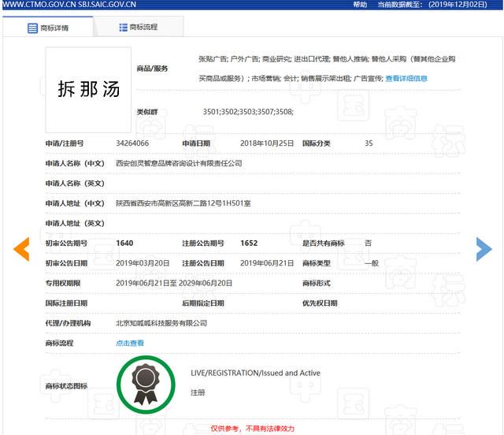Select exclusive right period 2019年06月21日至2029年06月20日
The image size is (504, 435).
coord(174,283)
